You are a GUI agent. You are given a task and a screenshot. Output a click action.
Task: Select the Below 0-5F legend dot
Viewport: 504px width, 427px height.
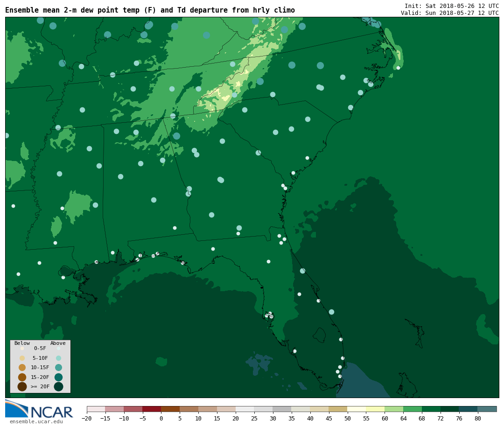[22, 348]
